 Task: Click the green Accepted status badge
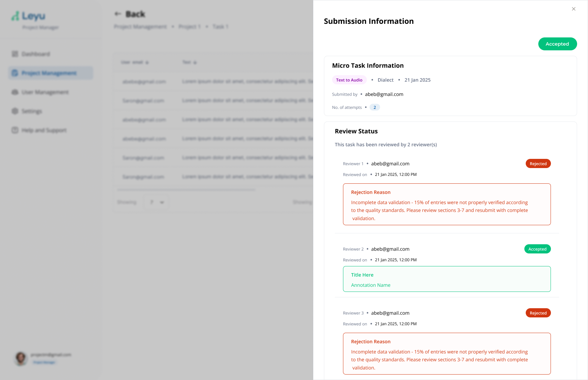coord(557,44)
